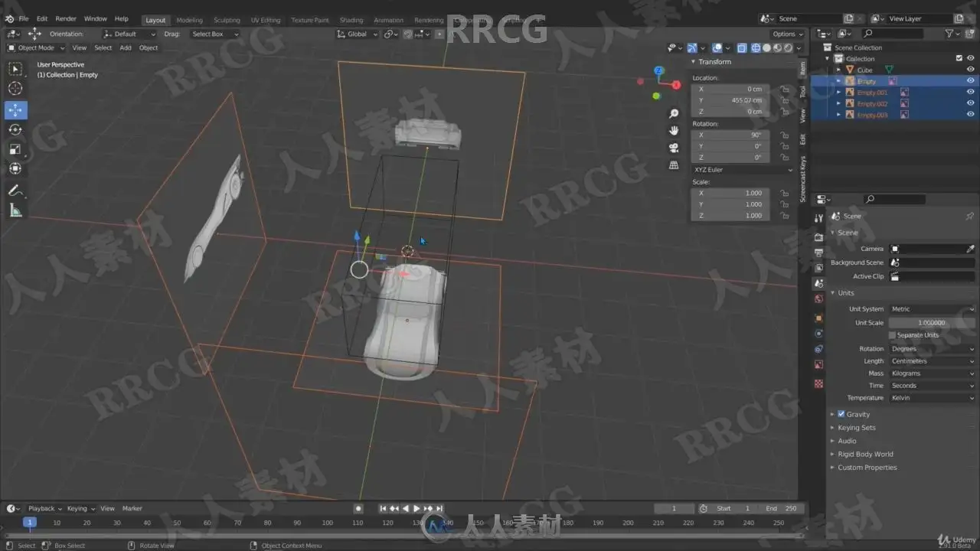Expand the Rigid Body World panel
Image resolution: width=980 pixels, height=551 pixels.
point(865,454)
